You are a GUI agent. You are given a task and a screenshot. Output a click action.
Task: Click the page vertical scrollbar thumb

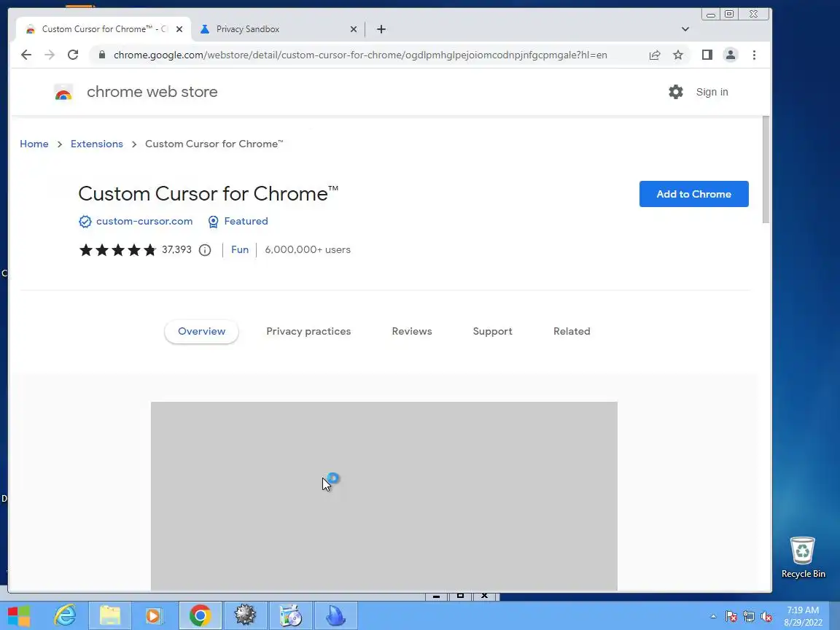pyautogui.click(x=766, y=169)
